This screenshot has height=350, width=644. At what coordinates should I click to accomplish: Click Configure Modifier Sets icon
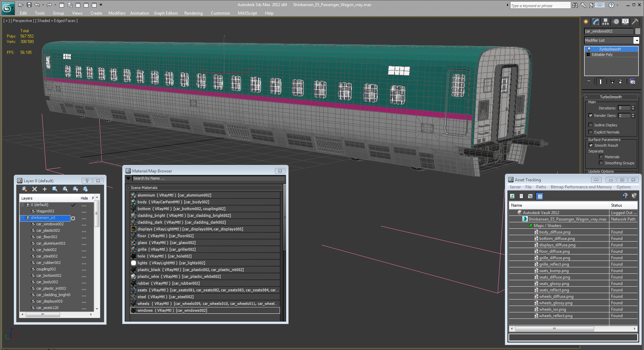click(x=632, y=81)
